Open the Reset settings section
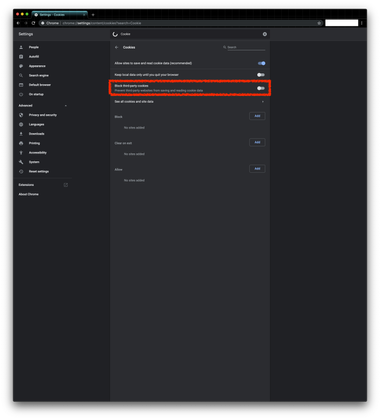The image size is (380, 419). [39, 171]
